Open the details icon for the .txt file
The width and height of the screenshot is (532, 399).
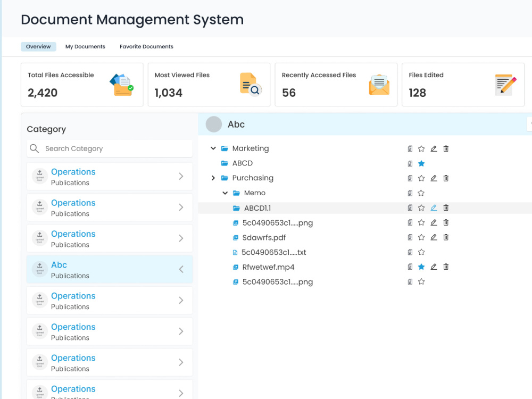(410, 252)
